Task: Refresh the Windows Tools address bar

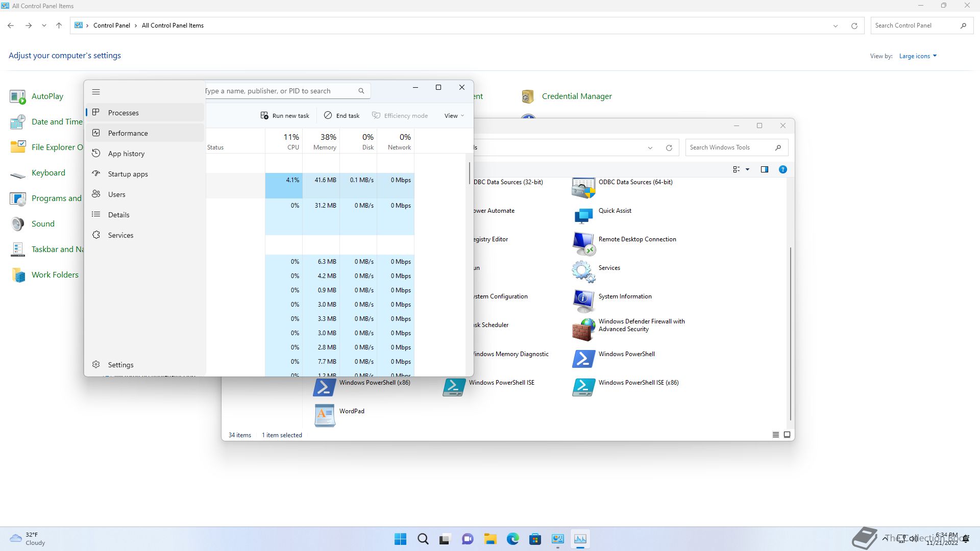Action: click(669, 148)
